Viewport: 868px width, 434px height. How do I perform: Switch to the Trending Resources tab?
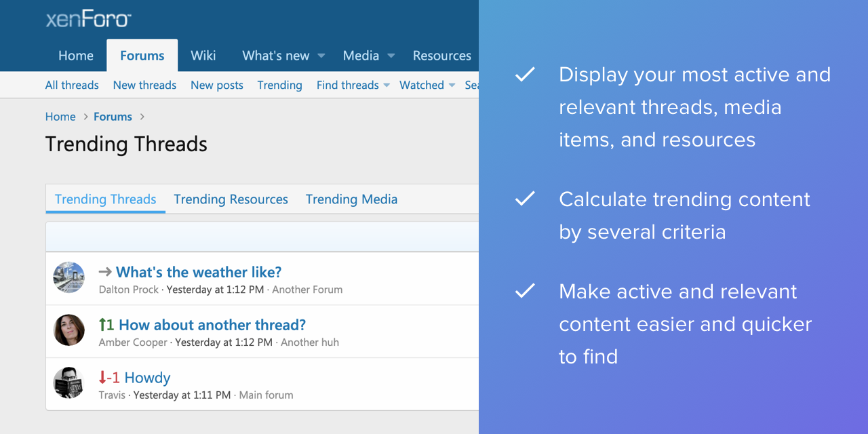click(x=231, y=199)
